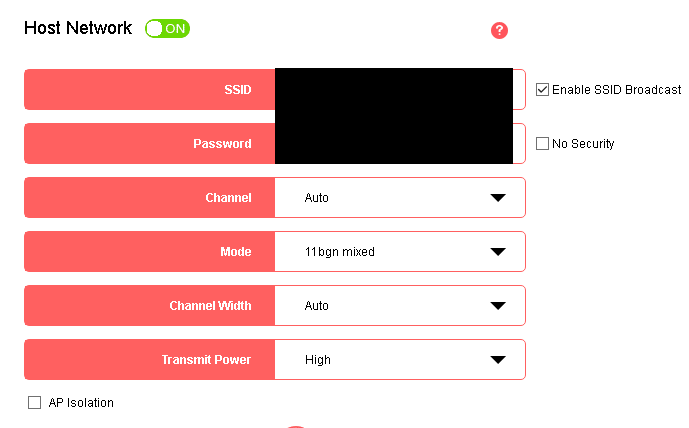Turn off the Host Network toggle
Screen dimensions: 689x428
coord(167,29)
